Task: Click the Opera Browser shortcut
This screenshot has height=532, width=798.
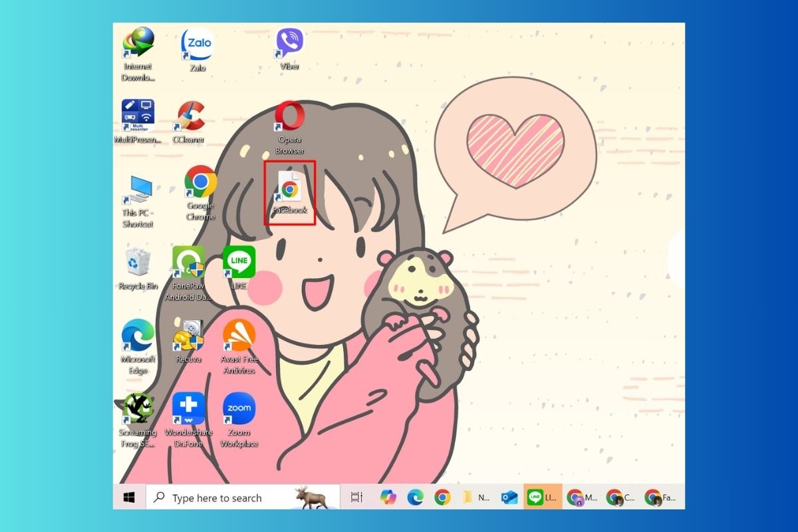Action: (289, 128)
